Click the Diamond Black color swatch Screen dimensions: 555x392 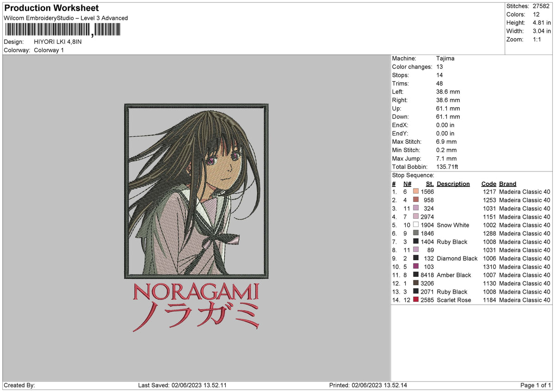pyautogui.click(x=416, y=258)
